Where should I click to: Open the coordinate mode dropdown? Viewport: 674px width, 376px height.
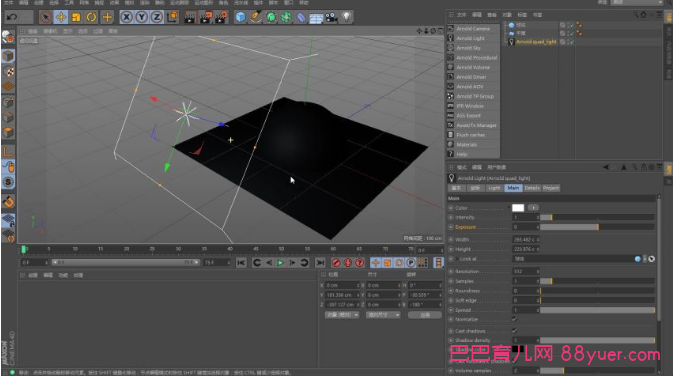click(x=342, y=315)
